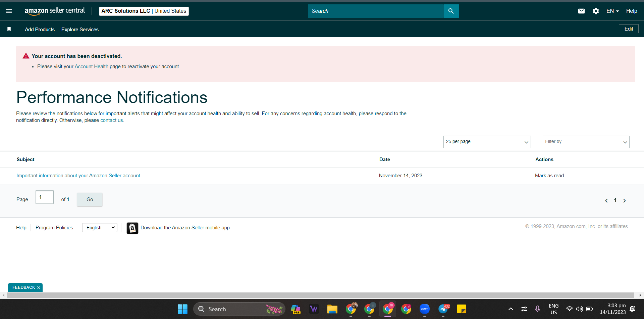The height and width of the screenshot is (319, 644).
Task: Click the Windows taskbar Search box
Action: point(239,309)
